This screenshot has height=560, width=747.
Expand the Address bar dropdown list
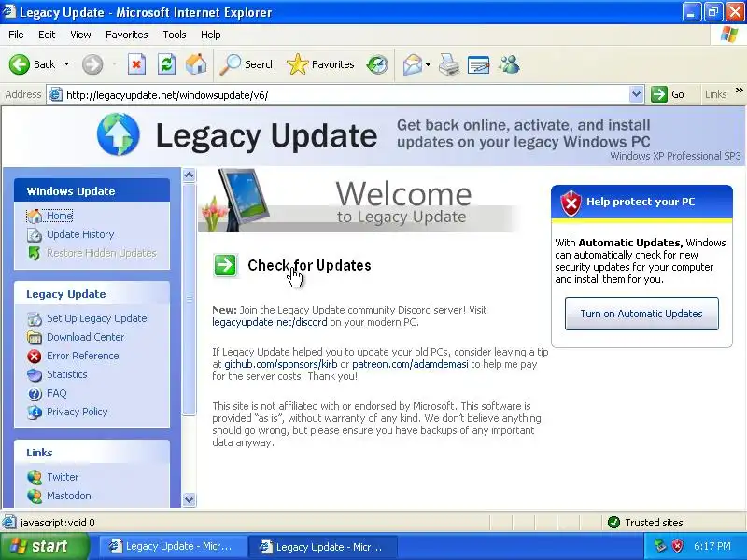(637, 95)
